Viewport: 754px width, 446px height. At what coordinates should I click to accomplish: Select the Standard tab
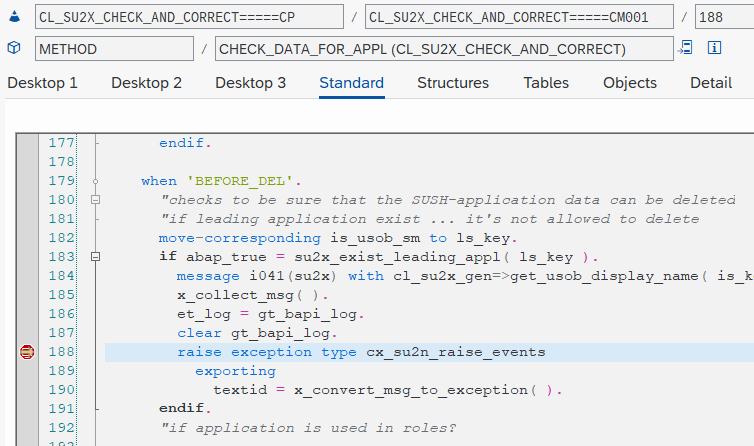pos(352,83)
